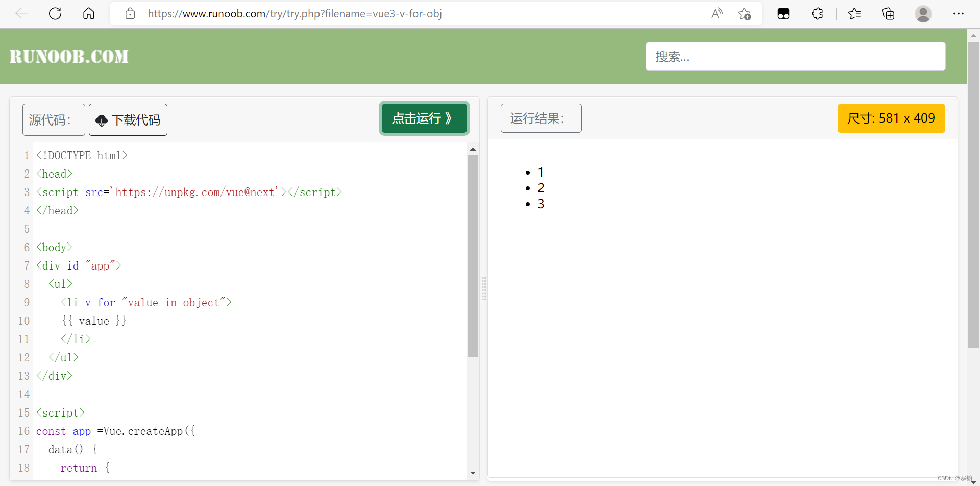Open the browser home page icon
Screen dimensions: 980x486
coord(89,14)
